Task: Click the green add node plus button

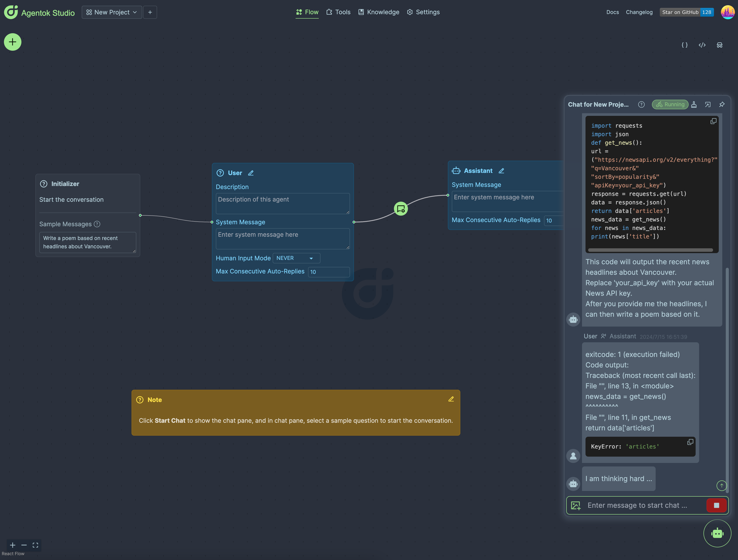Action: [x=13, y=42]
